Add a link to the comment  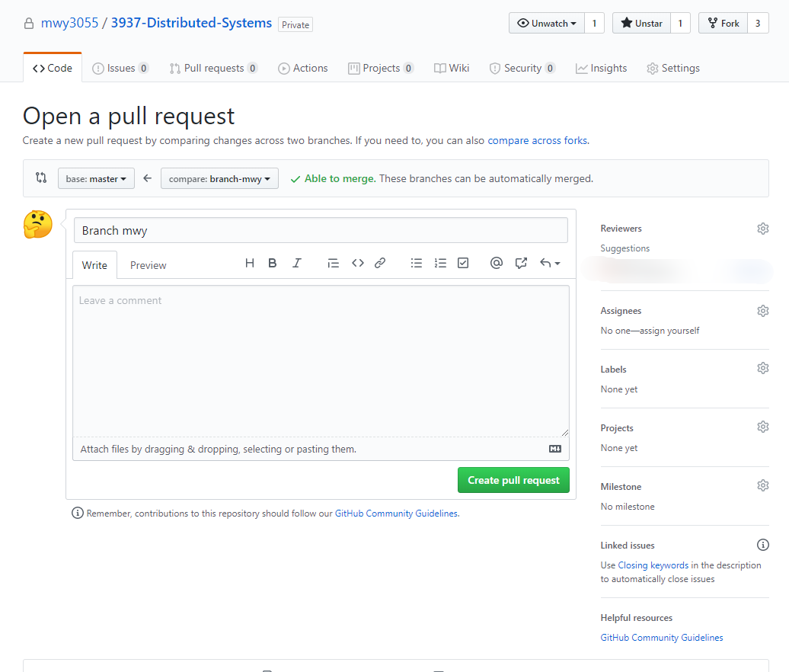380,263
